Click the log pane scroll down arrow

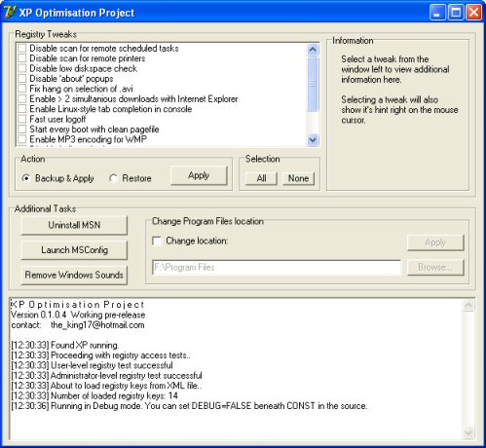click(468, 432)
